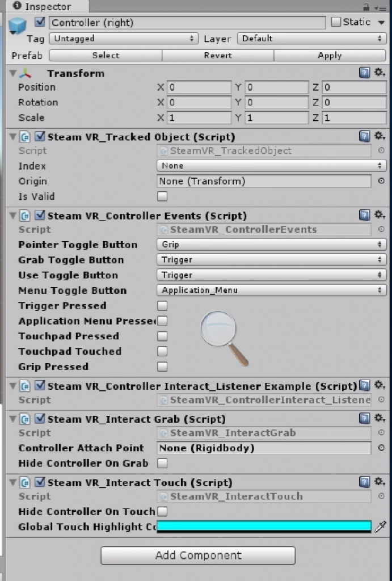The height and width of the screenshot is (581, 392).
Task: Click the eyedropper next to highlight color
Action: [380, 527]
